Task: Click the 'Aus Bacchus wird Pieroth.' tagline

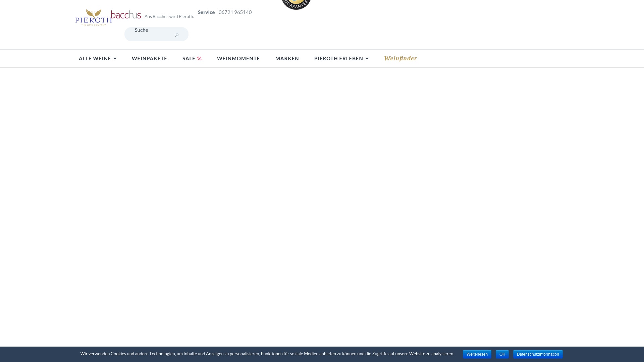Action: pyautogui.click(x=169, y=17)
